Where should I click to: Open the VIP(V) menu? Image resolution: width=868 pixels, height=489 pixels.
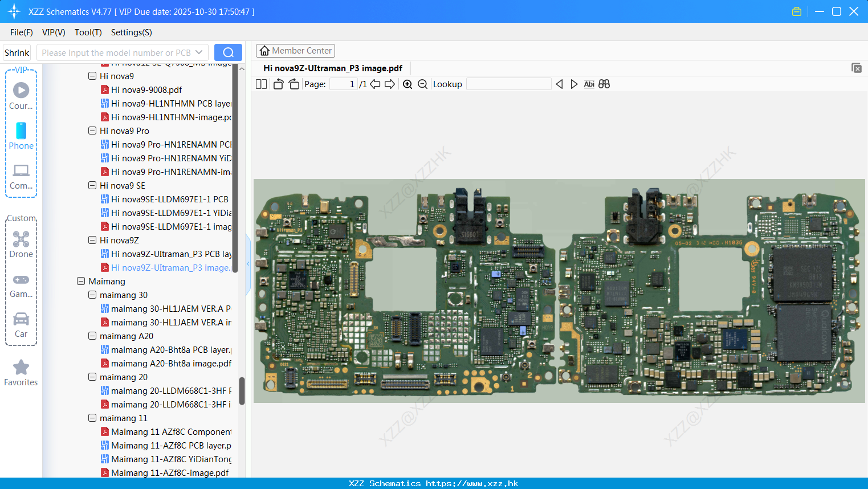tap(54, 32)
